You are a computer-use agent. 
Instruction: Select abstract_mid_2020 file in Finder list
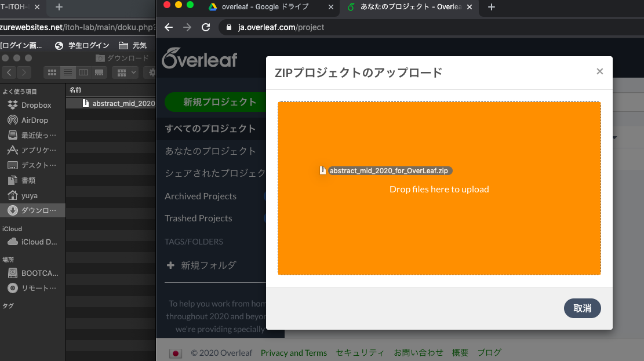pos(111,104)
